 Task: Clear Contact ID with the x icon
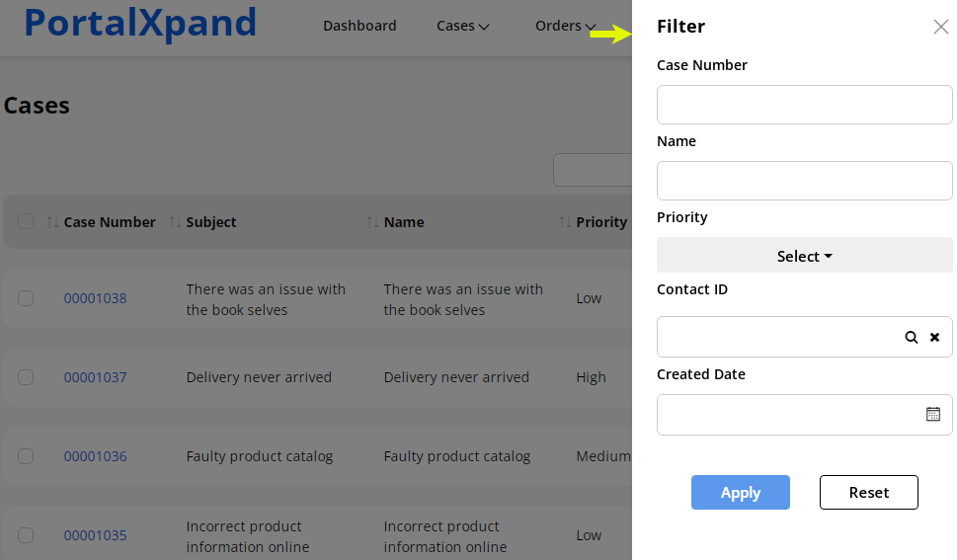(934, 337)
